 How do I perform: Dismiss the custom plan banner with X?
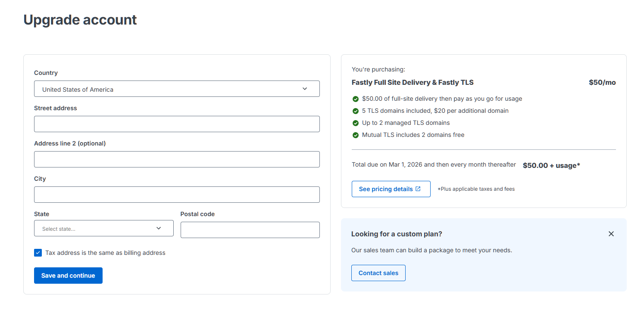click(611, 234)
